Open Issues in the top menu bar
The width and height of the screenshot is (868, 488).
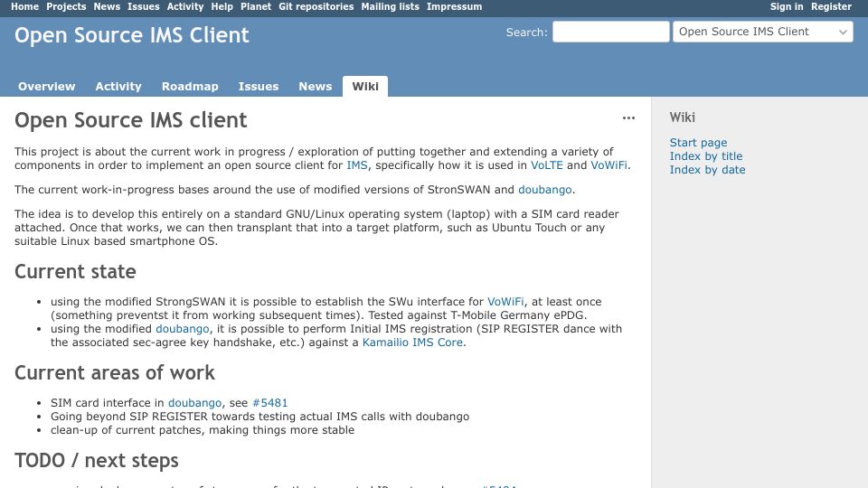point(144,6)
